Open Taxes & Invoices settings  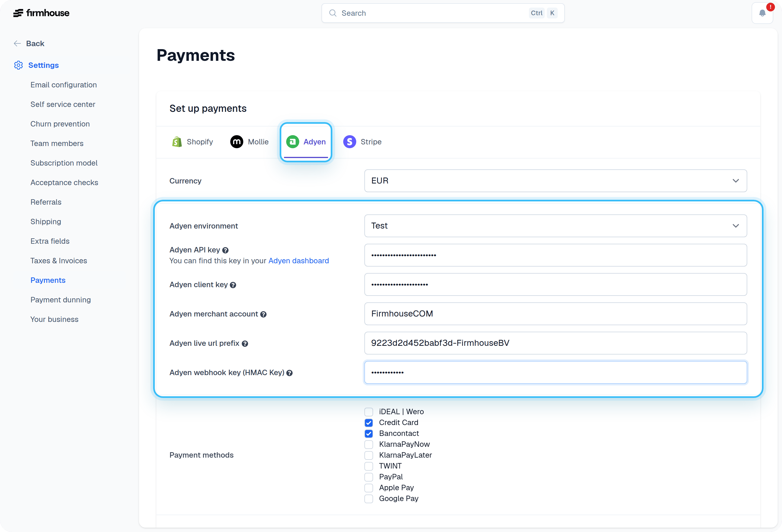(x=59, y=261)
